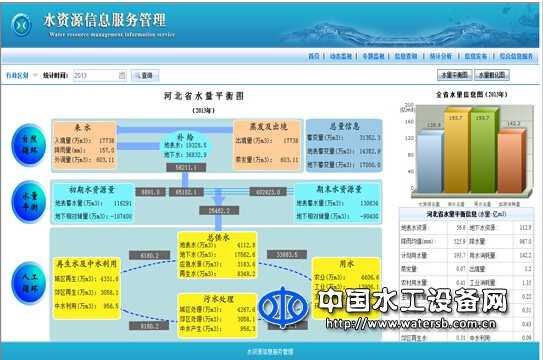Select the 人工循环 blue circle badge
Image resolution: width=543 pixels, height=360 pixels.
(29, 283)
